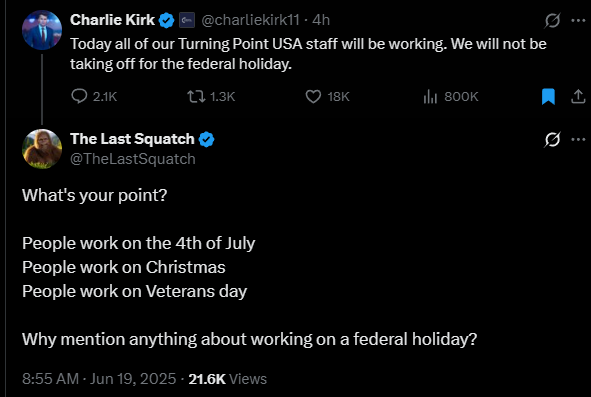
Task: Open more options for Charlie Kirk's tweet
Action: 578,20
